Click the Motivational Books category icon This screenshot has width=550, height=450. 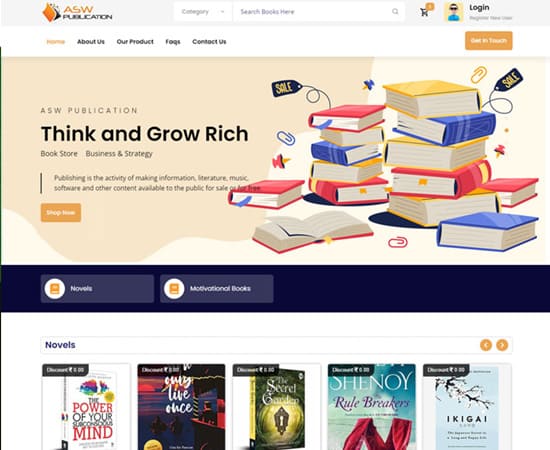(x=174, y=289)
